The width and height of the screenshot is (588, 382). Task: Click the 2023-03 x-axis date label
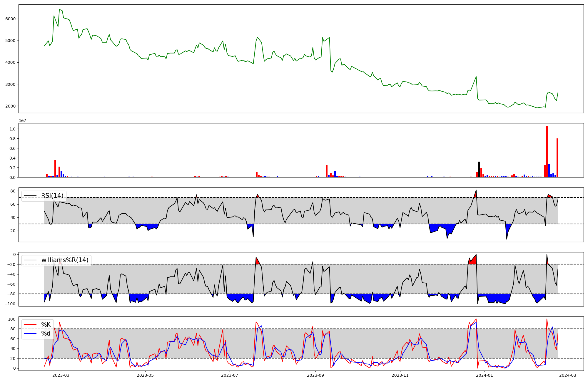pyautogui.click(x=61, y=375)
